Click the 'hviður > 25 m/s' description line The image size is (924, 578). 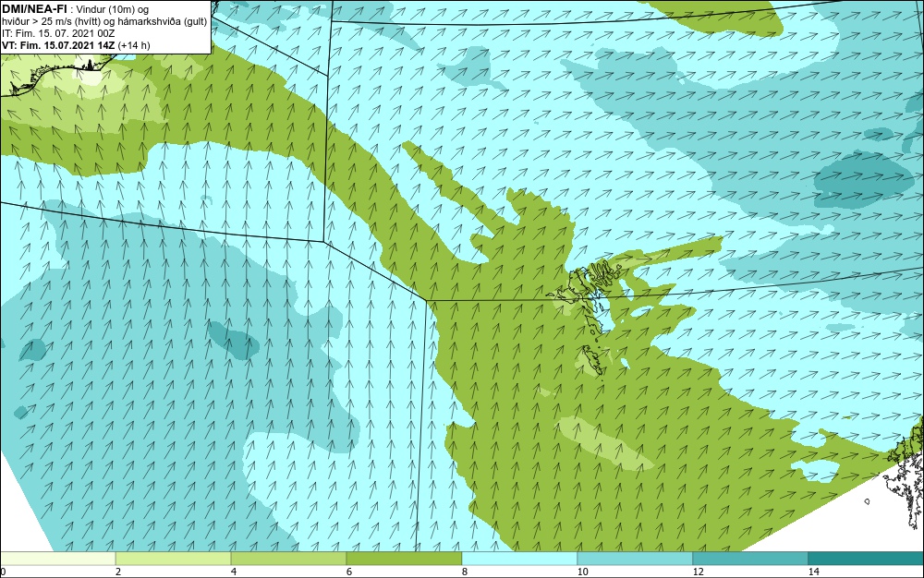[104, 22]
